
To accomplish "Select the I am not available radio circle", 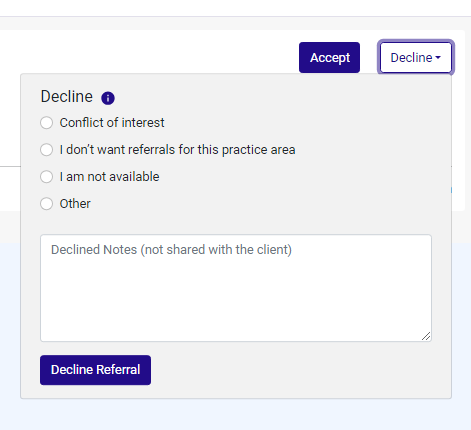I will 46,177.
